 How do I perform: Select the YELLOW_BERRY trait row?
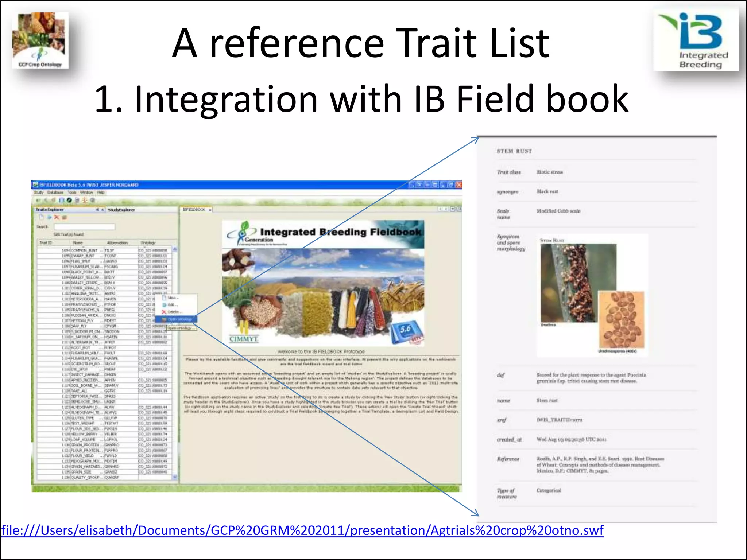click(105, 434)
